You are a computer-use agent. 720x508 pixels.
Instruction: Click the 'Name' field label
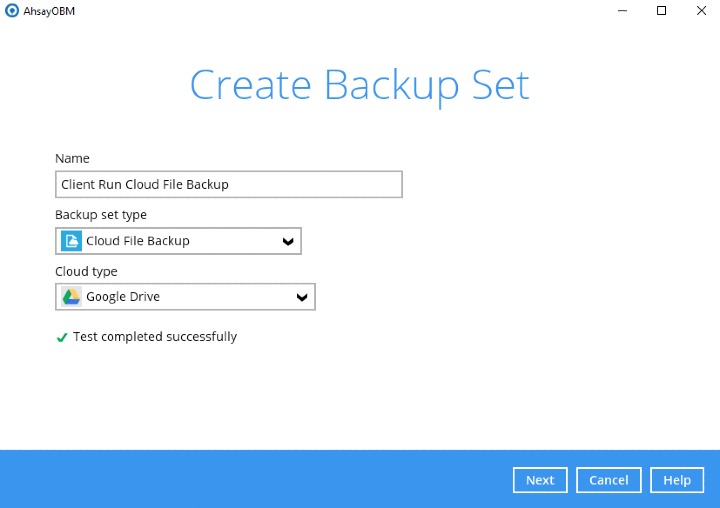click(x=72, y=158)
